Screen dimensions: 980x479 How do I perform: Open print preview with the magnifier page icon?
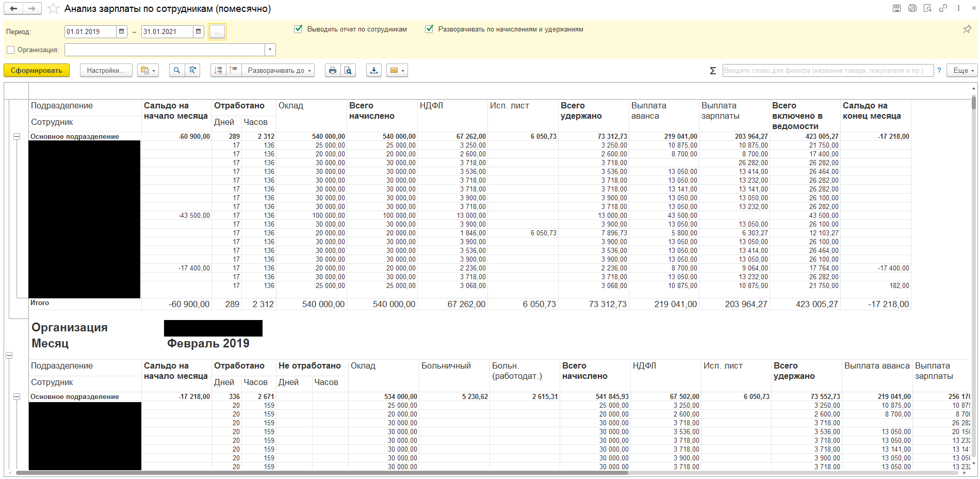pyautogui.click(x=348, y=71)
